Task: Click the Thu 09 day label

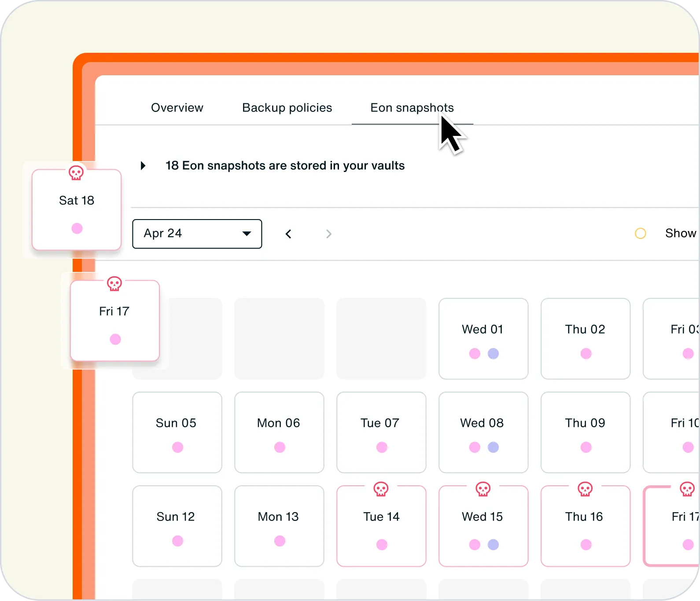Action: (585, 423)
